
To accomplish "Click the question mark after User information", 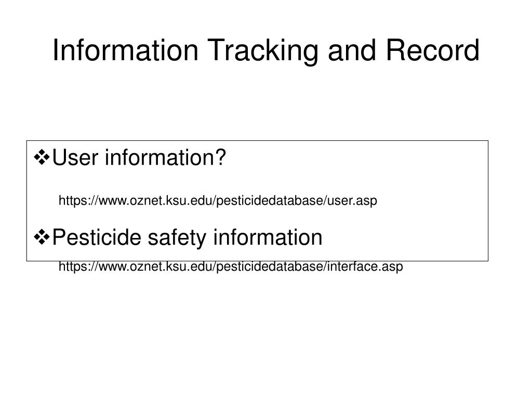I will [x=220, y=157].
